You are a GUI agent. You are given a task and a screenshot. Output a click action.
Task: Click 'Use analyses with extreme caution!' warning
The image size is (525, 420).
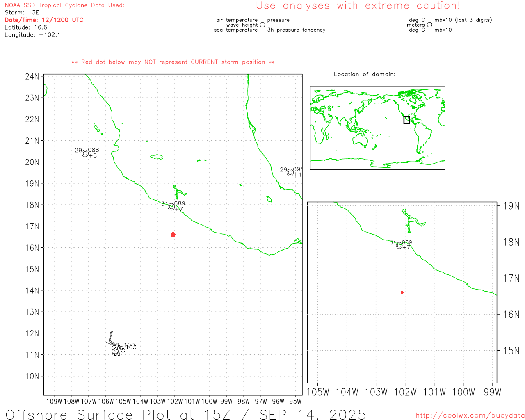point(358,5)
